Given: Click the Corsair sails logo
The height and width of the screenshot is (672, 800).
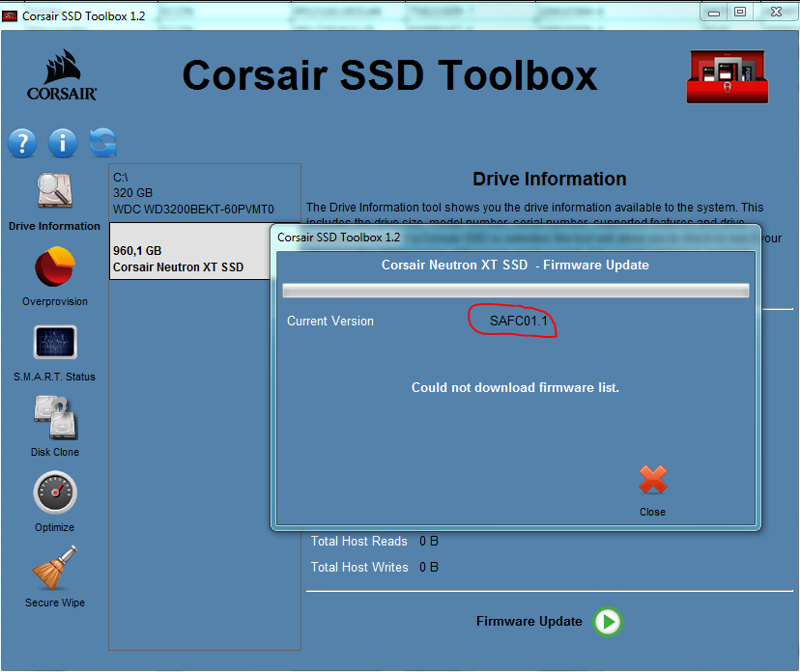Looking at the screenshot, I should 62,75.
